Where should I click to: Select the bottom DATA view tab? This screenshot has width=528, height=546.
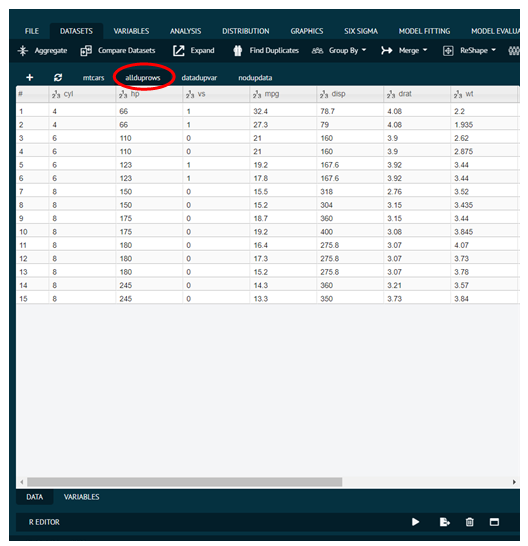click(35, 497)
